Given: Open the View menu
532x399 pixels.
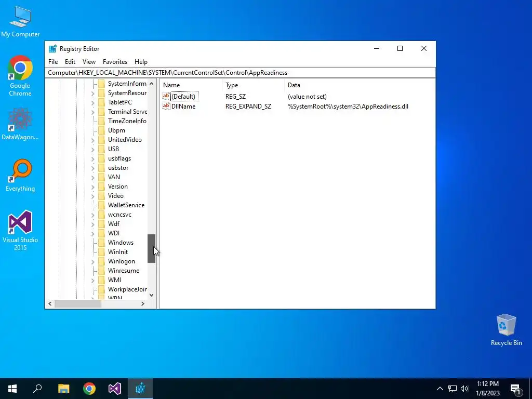Looking at the screenshot, I should tap(89, 62).
